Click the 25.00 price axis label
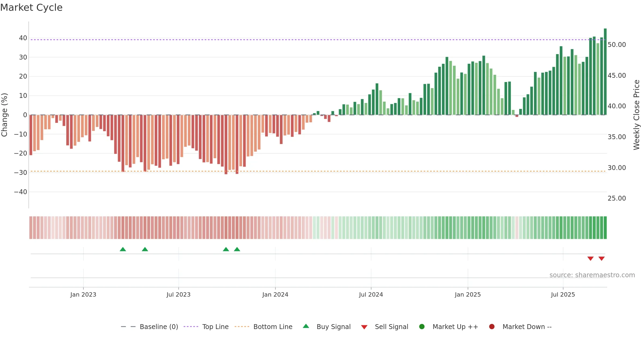644x362 pixels. click(x=617, y=198)
